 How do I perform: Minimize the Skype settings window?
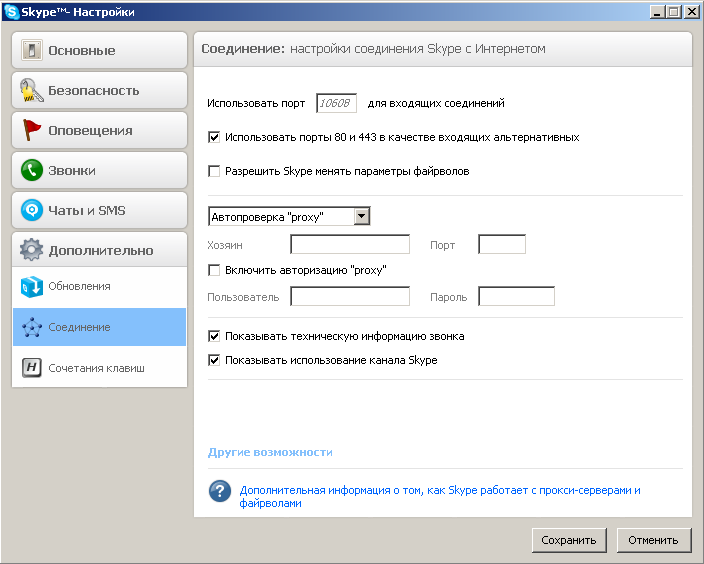point(657,12)
